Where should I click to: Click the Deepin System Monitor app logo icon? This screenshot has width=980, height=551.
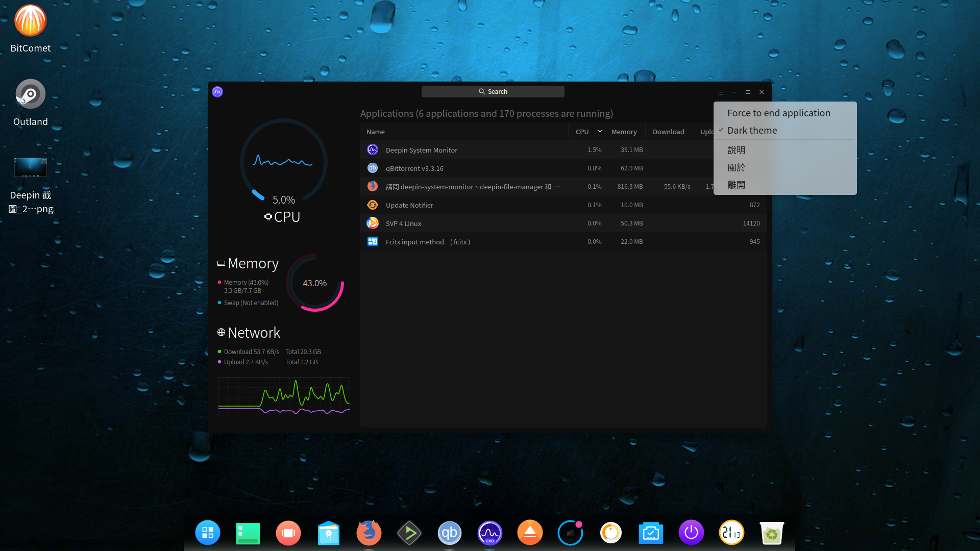coord(217,92)
